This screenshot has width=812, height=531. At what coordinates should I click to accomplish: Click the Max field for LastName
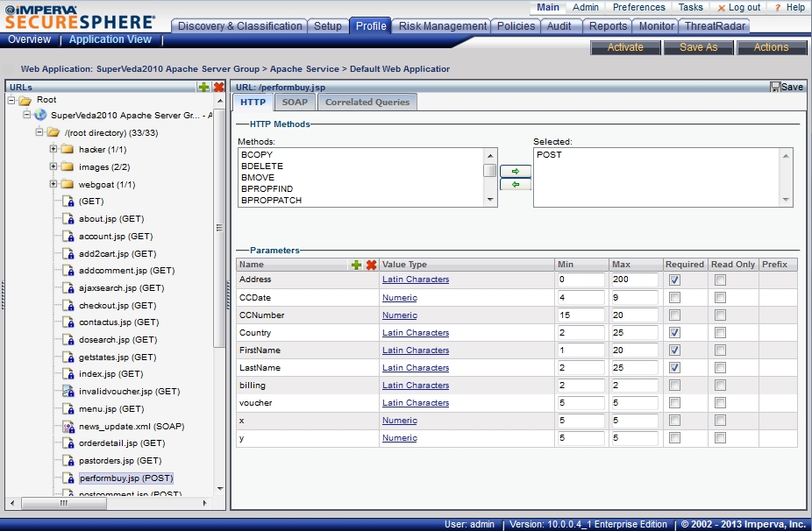pos(635,368)
